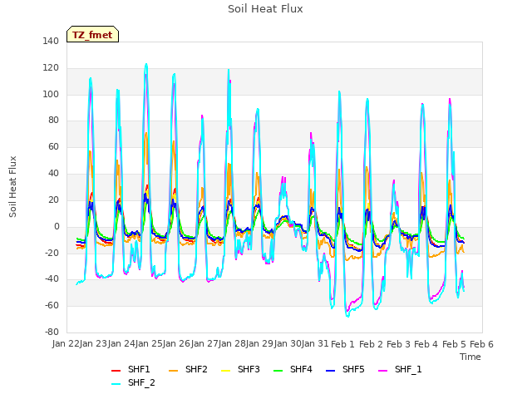Click the Feb 5 x-axis tick label
The image size is (532, 399).
pyautogui.click(x=454, y=344)
